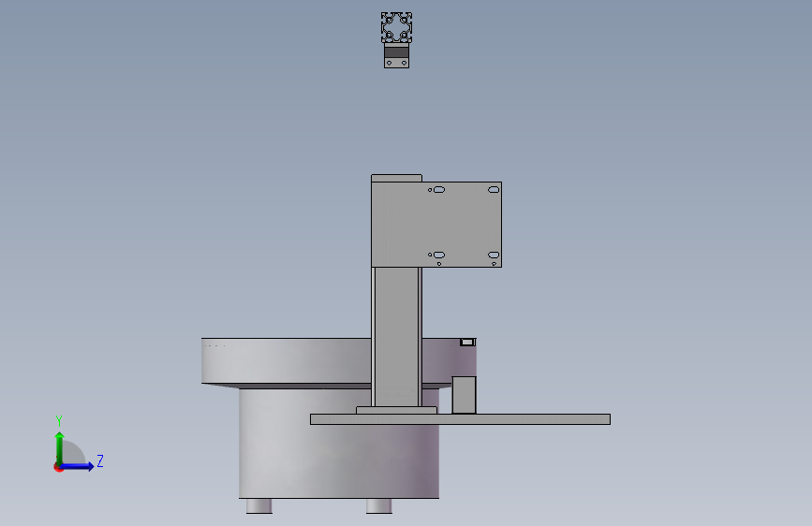
Task: Click the lower-right slotted hole in mounting plate
Action: [x=494, y=255]
